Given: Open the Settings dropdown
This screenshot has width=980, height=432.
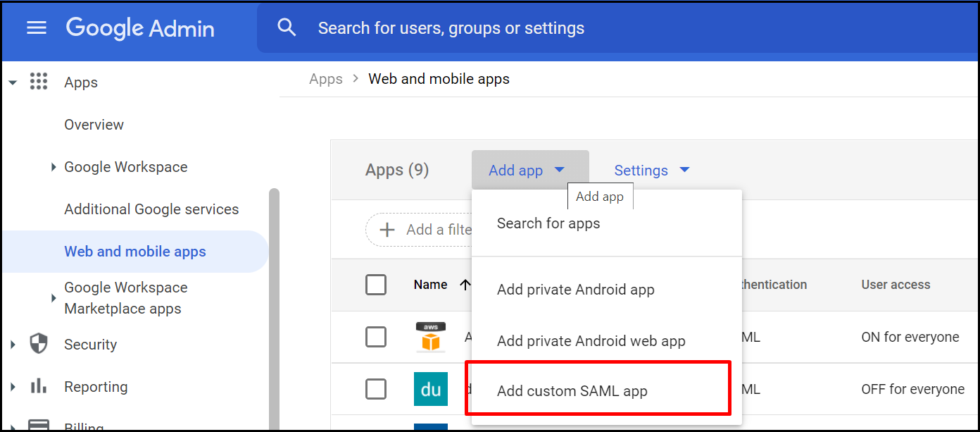Looking at the screenshot, I should [652, 170].
